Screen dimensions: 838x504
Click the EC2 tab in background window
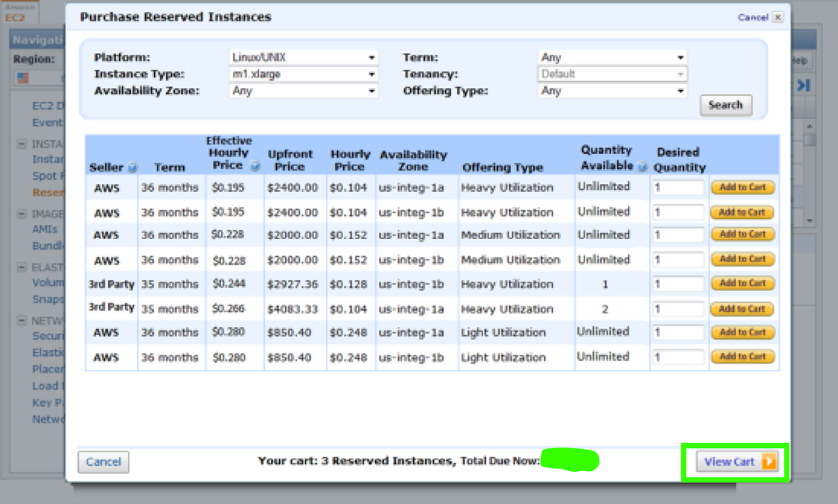[19, 13]
